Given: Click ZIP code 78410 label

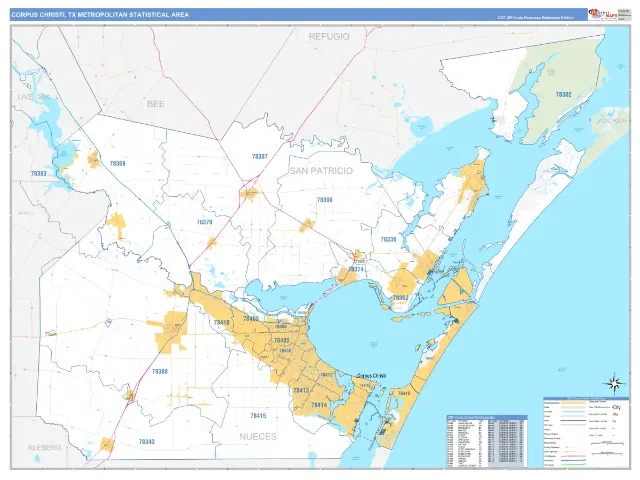Looking at the screenshot, I should (222, 322).
